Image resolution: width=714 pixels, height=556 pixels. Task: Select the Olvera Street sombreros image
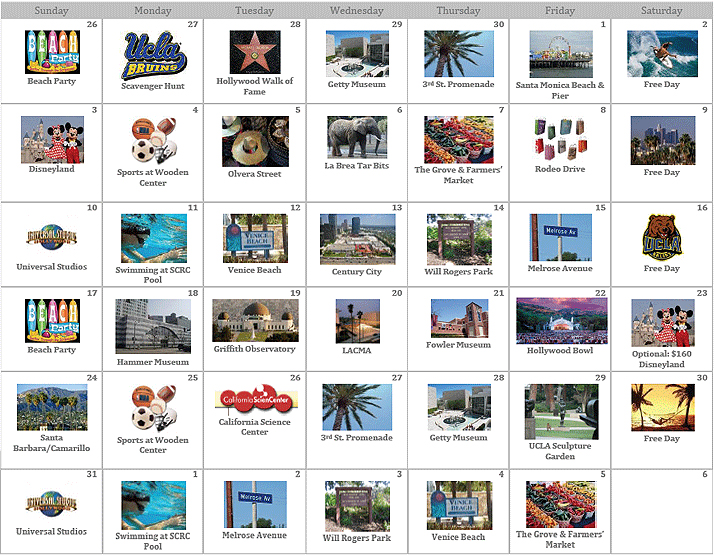pos(255,141)
